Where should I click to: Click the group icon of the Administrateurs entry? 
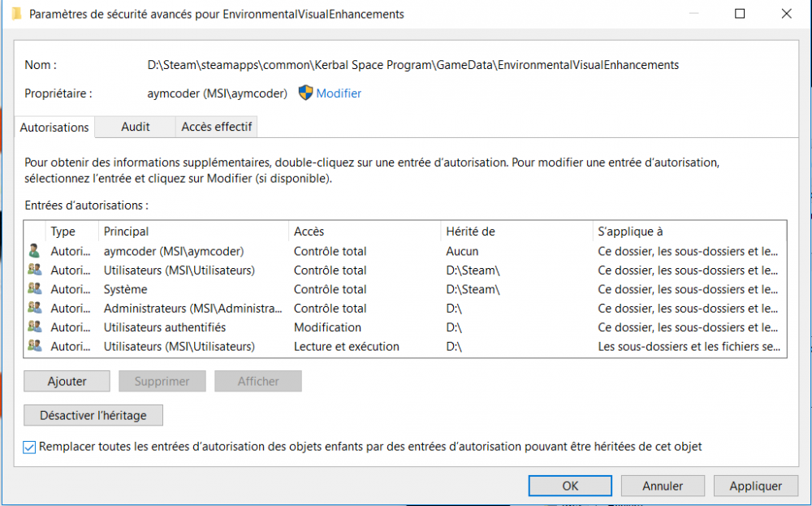click(34, 309)
